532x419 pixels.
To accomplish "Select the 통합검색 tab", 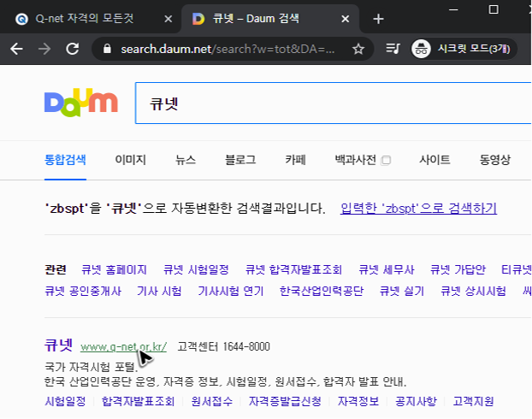I will click(65, 159).
